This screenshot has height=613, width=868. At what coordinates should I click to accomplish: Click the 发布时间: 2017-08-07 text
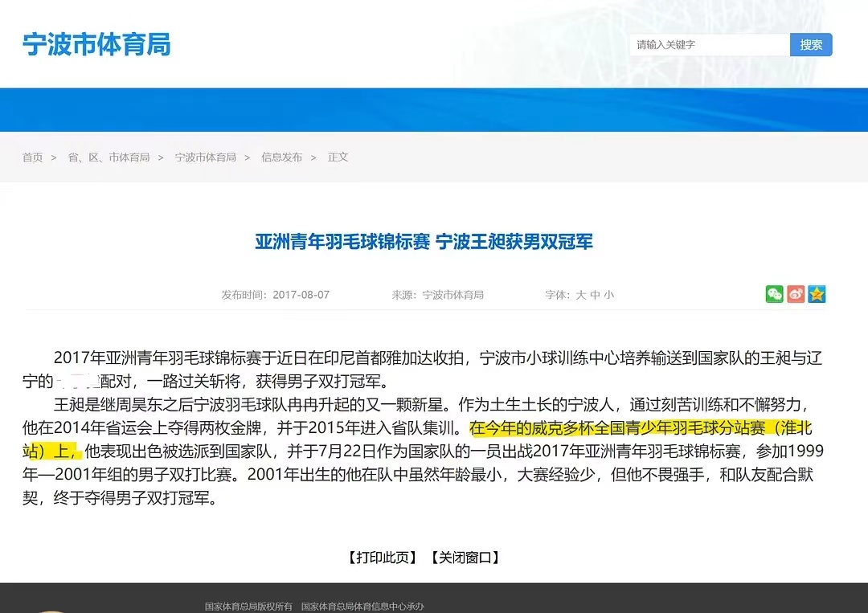point(276,295)
